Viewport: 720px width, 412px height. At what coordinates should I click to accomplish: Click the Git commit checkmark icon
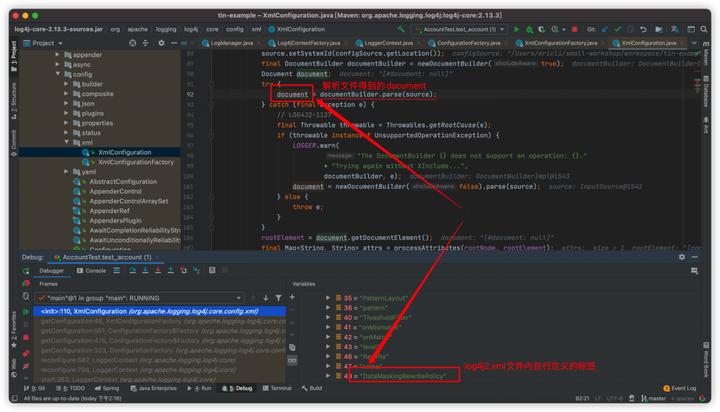click(x=618, y=29)
